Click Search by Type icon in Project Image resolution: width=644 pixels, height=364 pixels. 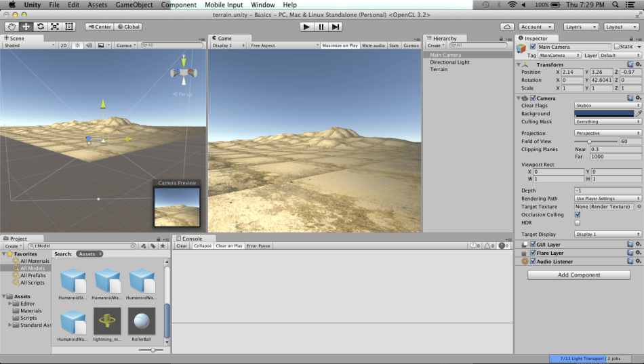pos(143,245)
